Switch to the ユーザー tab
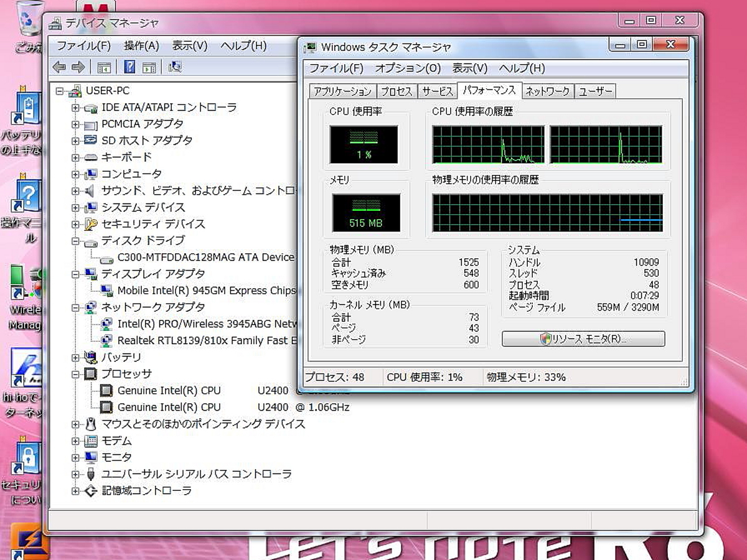The height and width of the screenshot is (560, 747). (595, 91)
